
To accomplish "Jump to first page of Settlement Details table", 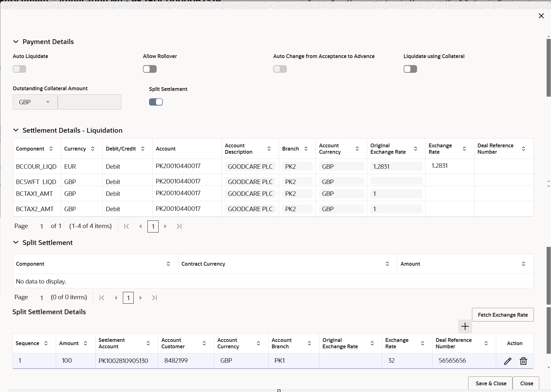I will click(126, 226).
